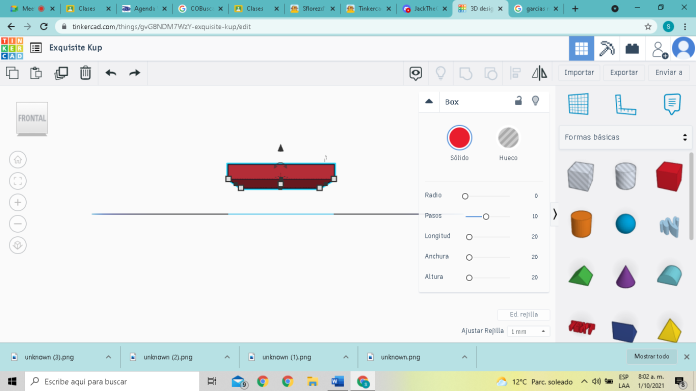The height and width of the screenshot is (391, 696).
Task: Expand options for unknown.png download
Action: (464, 357)
